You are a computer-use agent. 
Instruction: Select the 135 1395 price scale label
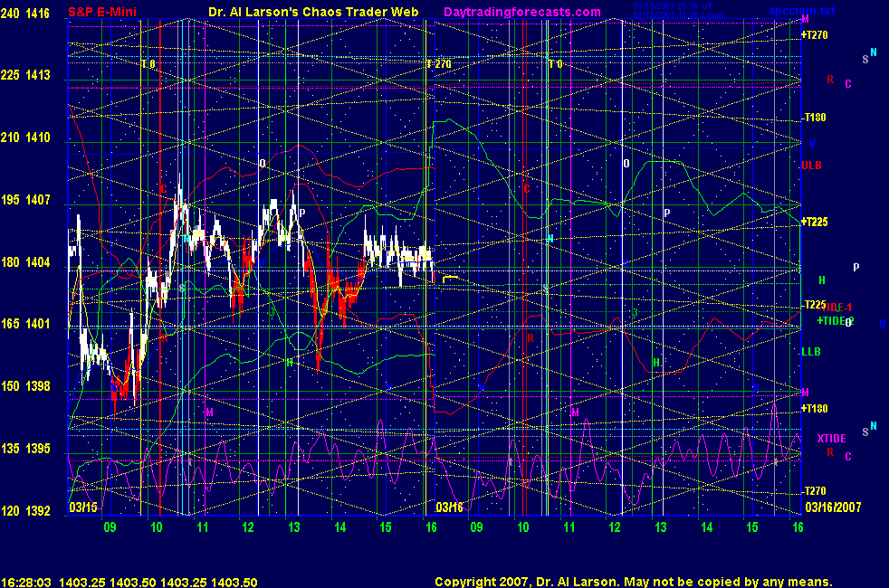pos(25,449)
